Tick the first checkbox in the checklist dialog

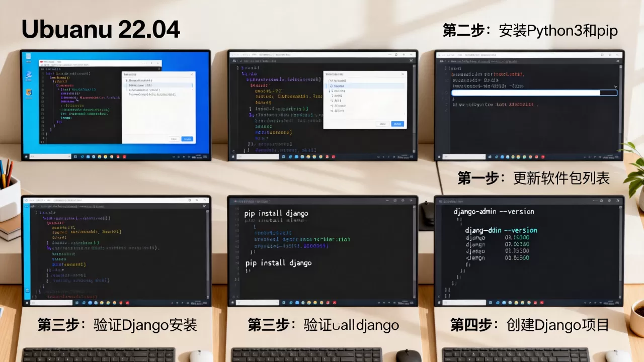[x=332, y=80]
